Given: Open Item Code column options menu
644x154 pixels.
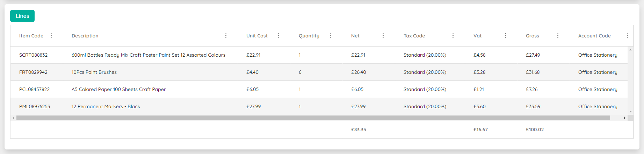Looking at the screenshot, I should coord(51,36).
